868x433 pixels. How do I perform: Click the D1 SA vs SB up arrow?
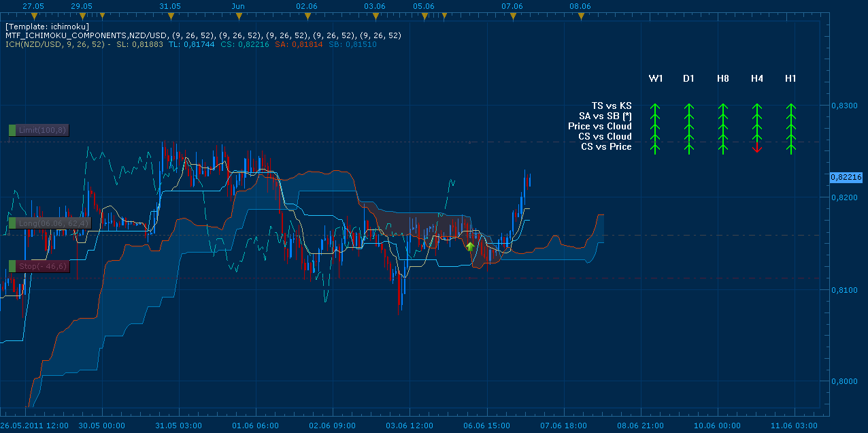point(688,117)
